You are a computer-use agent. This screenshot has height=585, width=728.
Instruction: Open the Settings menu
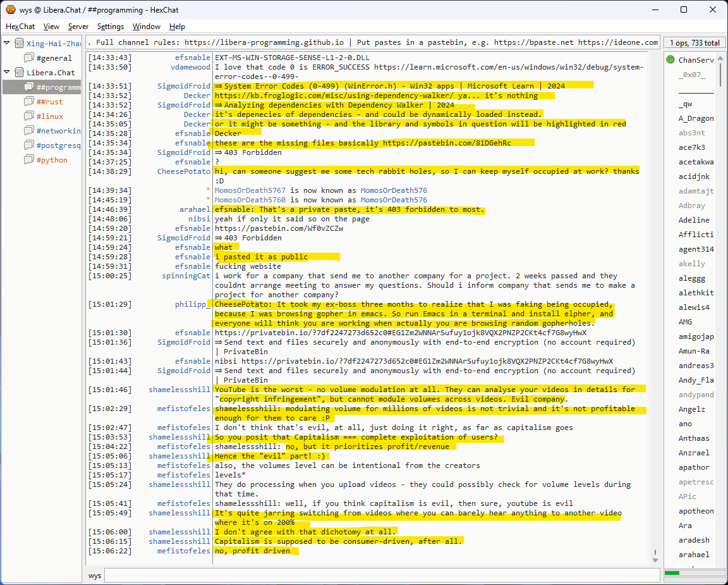111,27
